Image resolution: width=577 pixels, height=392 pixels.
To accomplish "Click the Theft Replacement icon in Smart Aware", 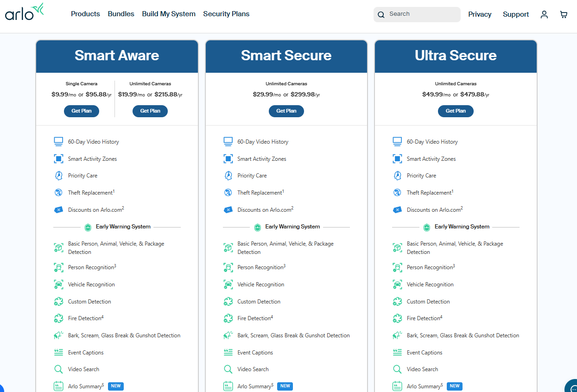I will point(58,193).
